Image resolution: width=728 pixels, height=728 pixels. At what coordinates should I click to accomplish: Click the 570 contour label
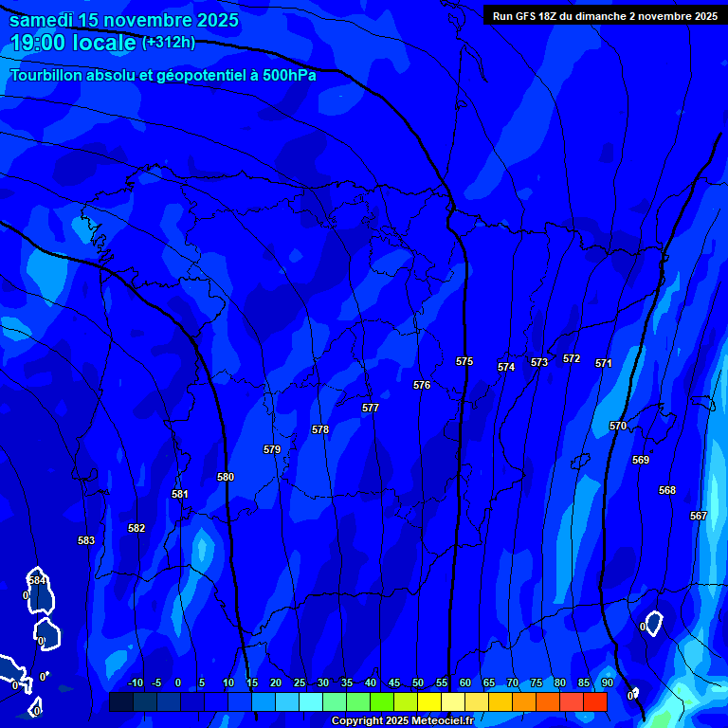pos(618,426)
